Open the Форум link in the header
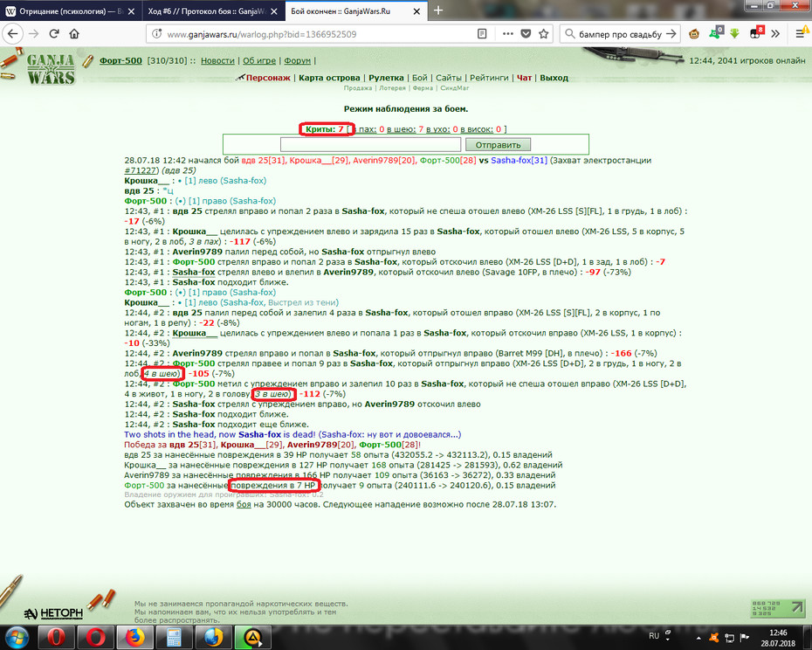812x650 pixels. click(x=297, y=60)
